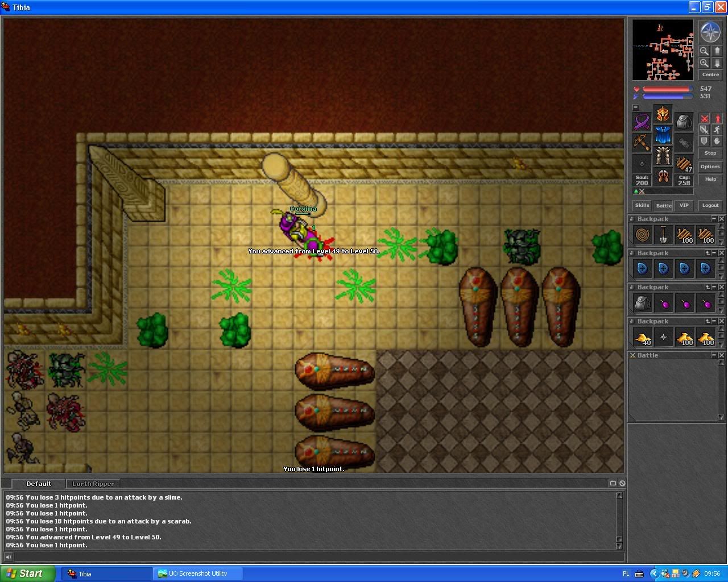The height and width of the screenshot is (582, 728).
Task: Collapse the inventory with the minus button
Action: coord(636,107)
